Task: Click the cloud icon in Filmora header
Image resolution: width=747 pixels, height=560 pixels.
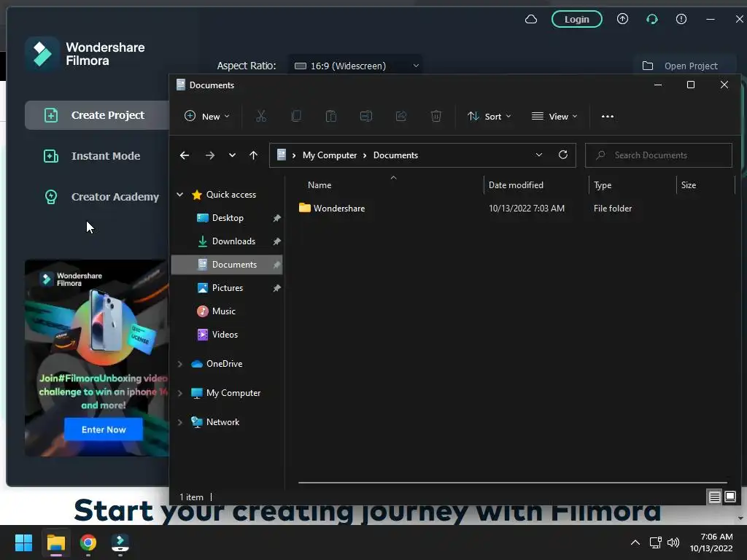Action: (531, 20)
